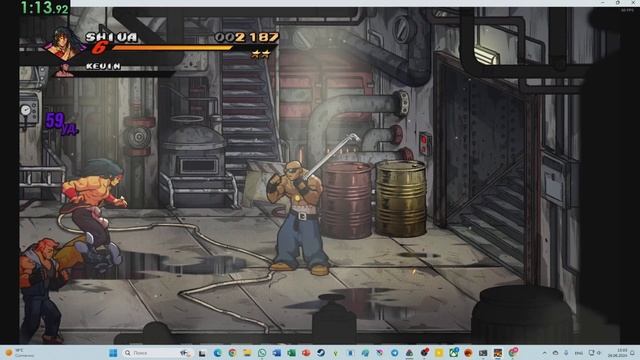
Task: Click the KEVIN enemy name label
Action: (x=103, y=66)
